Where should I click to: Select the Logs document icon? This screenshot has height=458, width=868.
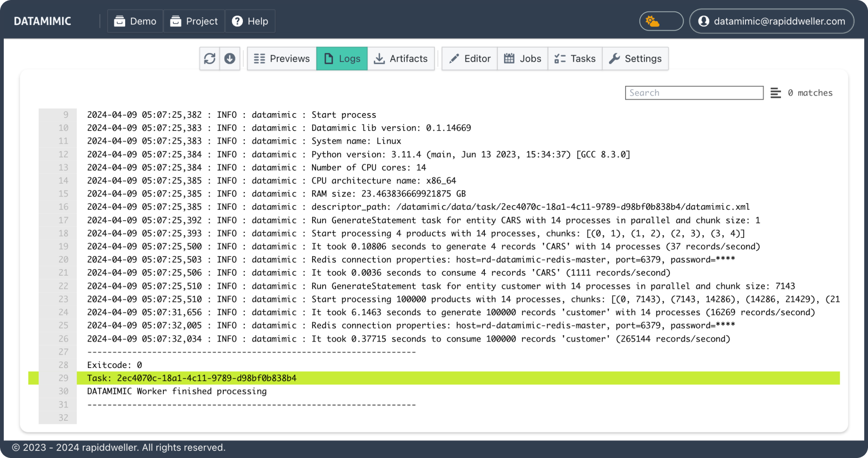tap(328, 58)
